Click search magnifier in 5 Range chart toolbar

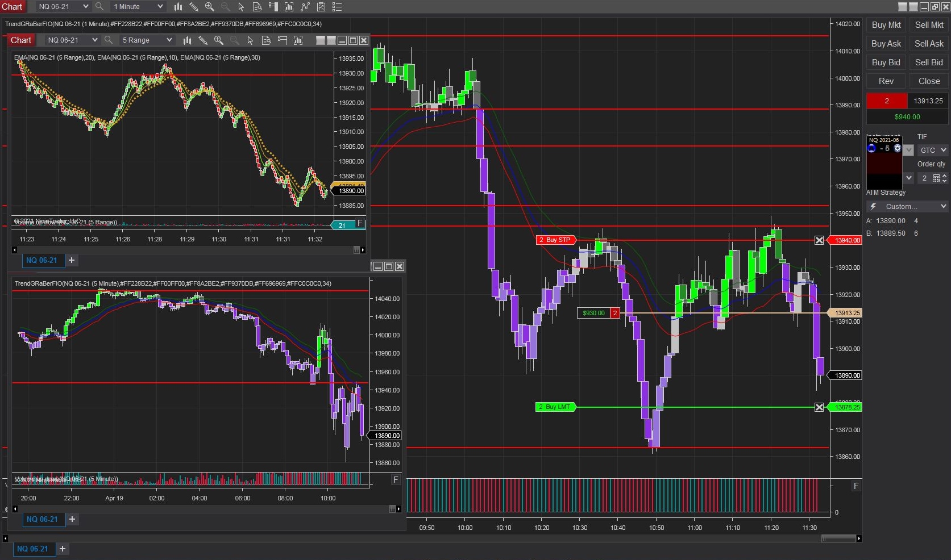109,40
